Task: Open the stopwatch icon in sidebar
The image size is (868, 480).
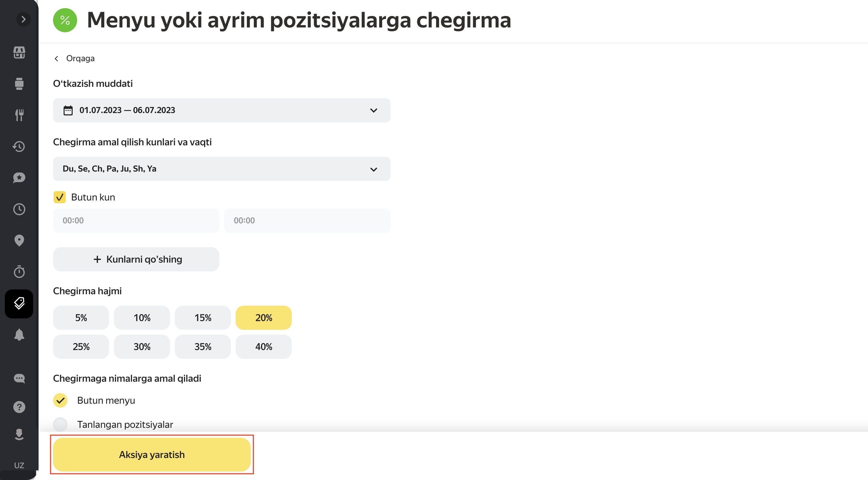Action: coord(19,272)
